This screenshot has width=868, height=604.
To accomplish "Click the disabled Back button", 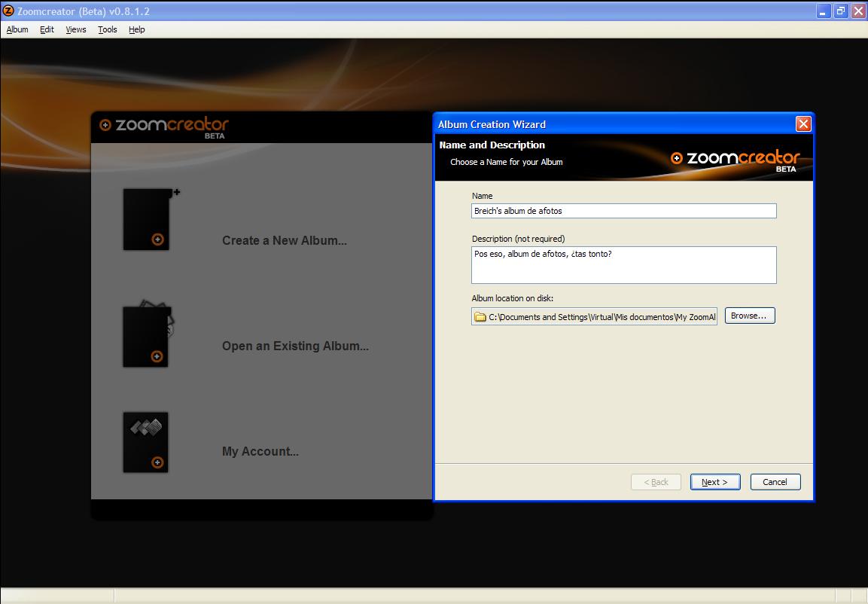I will click(656, 482).
